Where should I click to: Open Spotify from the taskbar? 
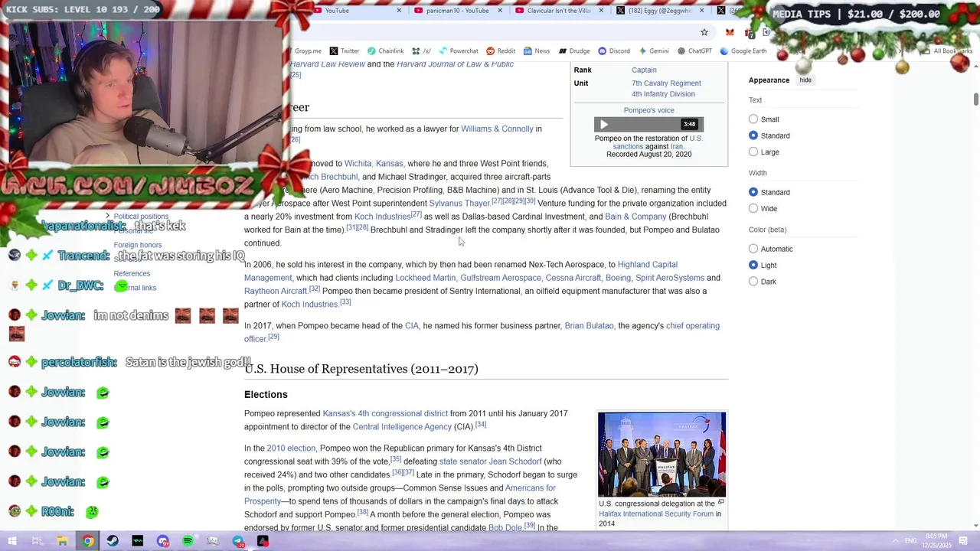[x=188, y=541]
